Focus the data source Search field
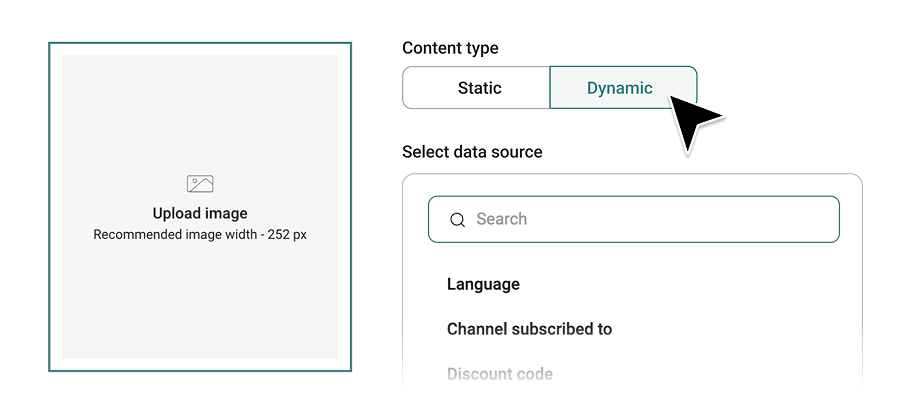912x416 pixels. tap(634, 219)
